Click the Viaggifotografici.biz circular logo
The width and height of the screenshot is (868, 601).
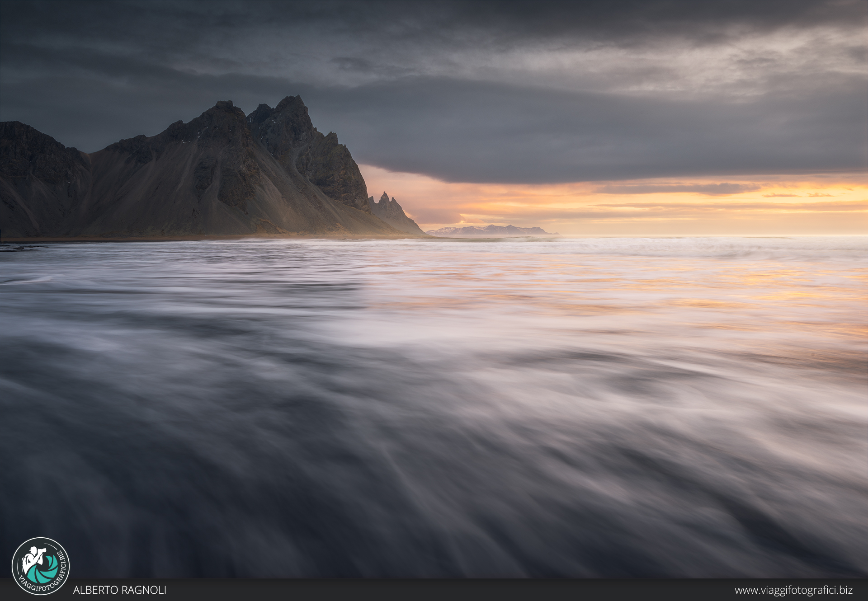41,566
